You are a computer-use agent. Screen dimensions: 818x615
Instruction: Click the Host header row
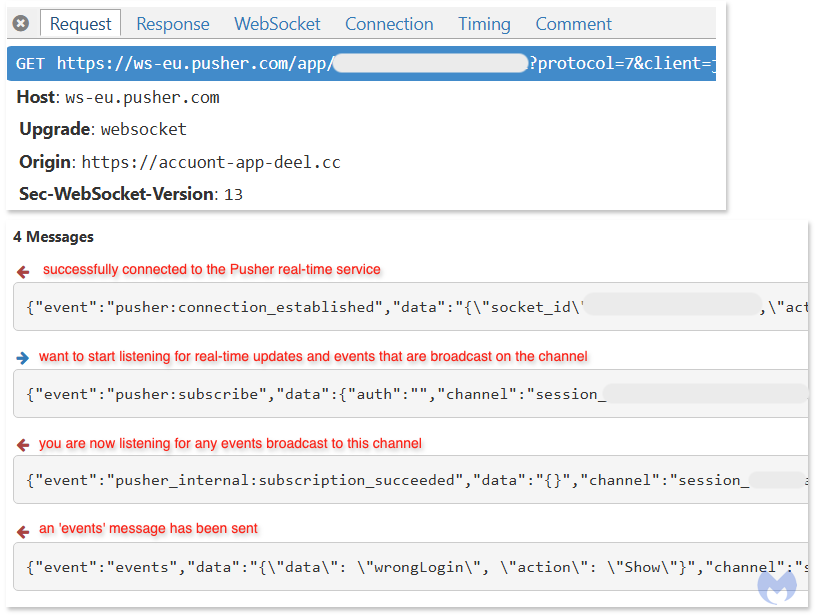(x=118, y=98)
